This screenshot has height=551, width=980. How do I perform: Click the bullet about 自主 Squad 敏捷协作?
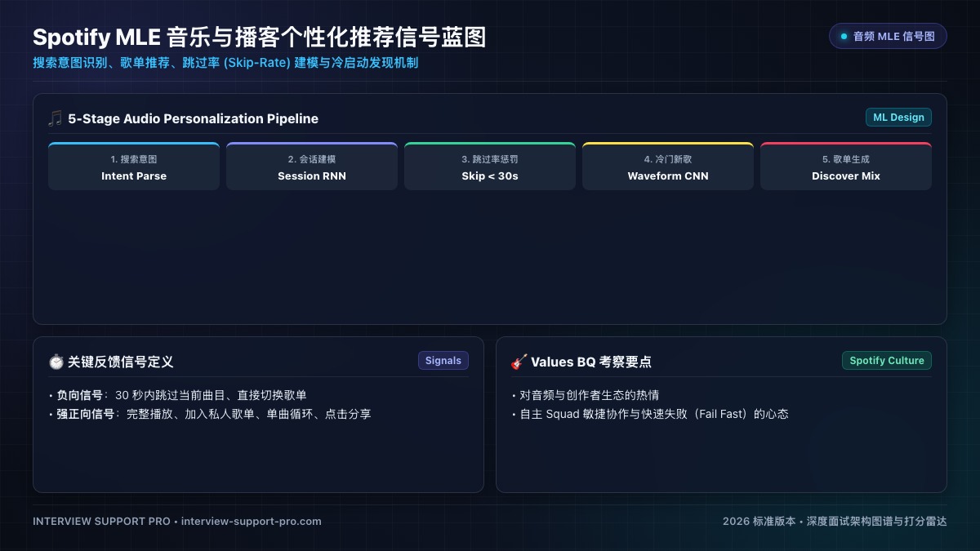[x=650, y=415]
